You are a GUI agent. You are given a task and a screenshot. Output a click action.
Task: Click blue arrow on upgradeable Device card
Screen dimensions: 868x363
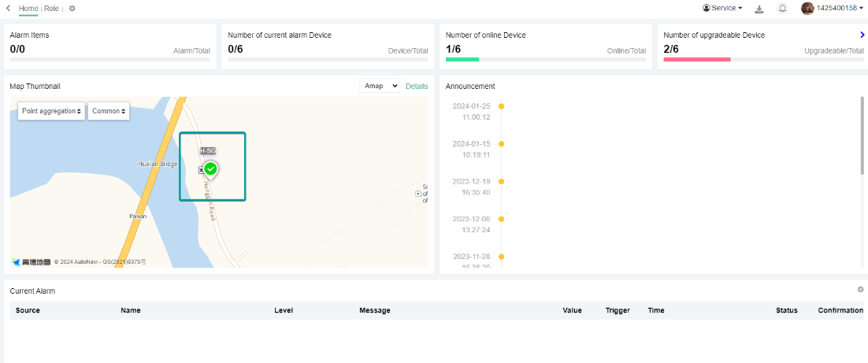pos(862,35)
